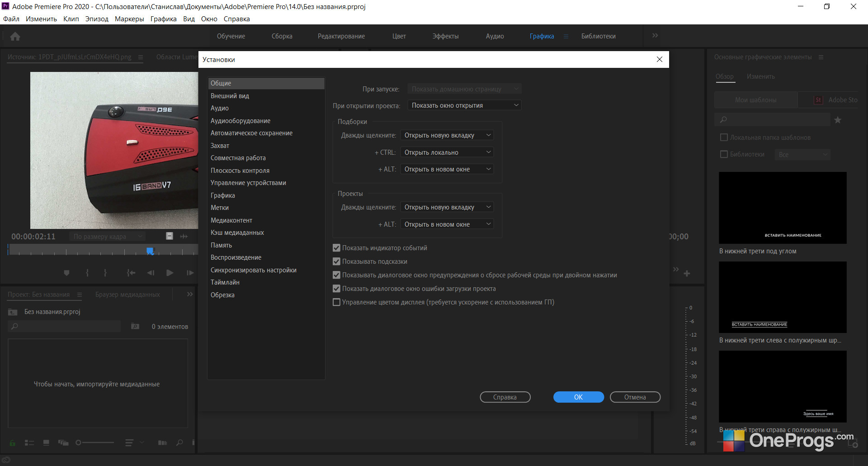Add Marker in Source monitor
The width and height of the screenshot is (868, 466).
click(x=67, y=273)
